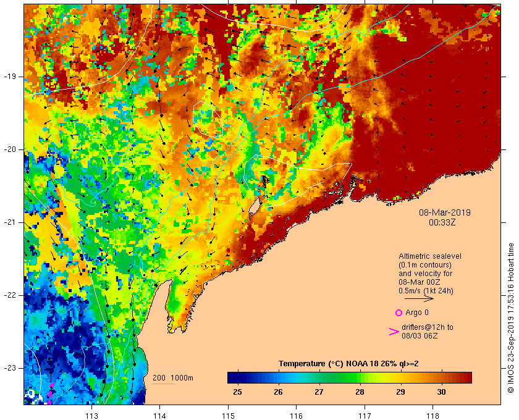Click the longitude label 117

pyautogui.click(x=365, y=416)
